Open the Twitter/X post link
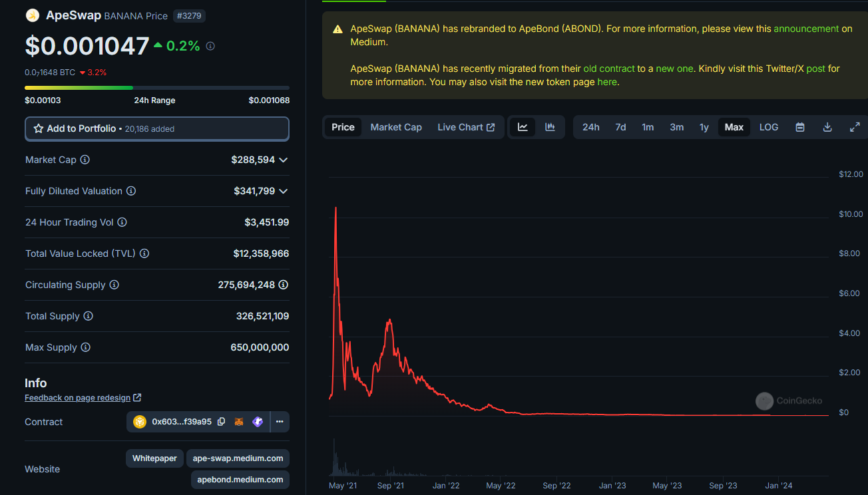Viewport: 868px width, 495px height. (x=815, y=69)
